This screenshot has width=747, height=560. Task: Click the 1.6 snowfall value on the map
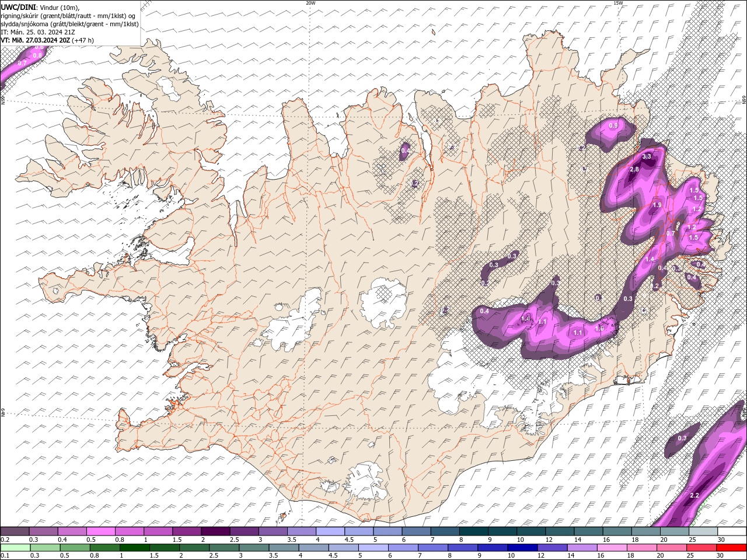pos(599,328)
